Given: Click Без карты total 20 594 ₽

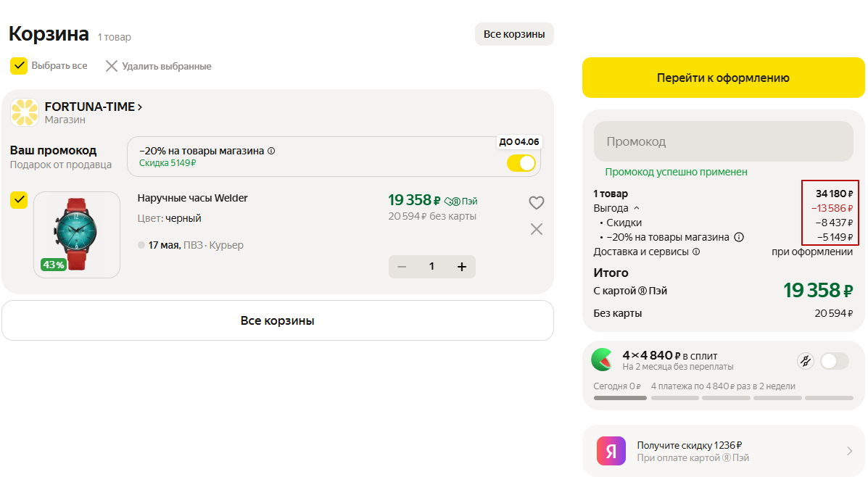Looking at the screenshot, I should pos(834,314).
